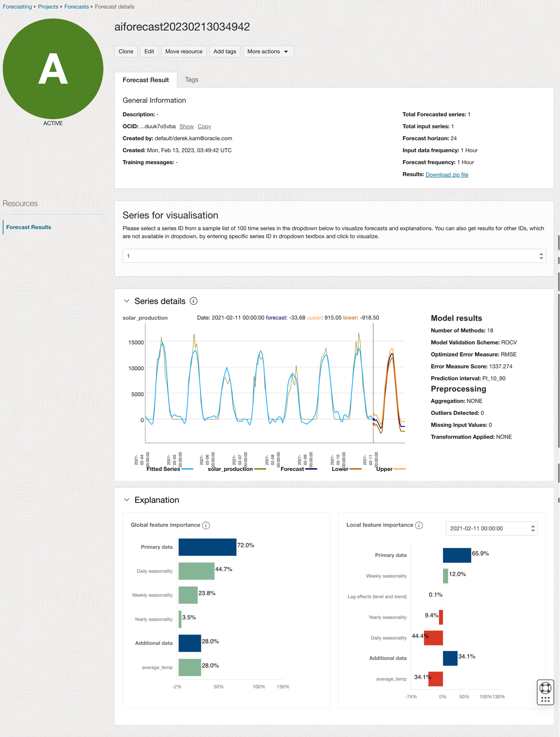560x737 pixels.
Task: Click the Primary data global importance bar
Action: coord(207,547)
